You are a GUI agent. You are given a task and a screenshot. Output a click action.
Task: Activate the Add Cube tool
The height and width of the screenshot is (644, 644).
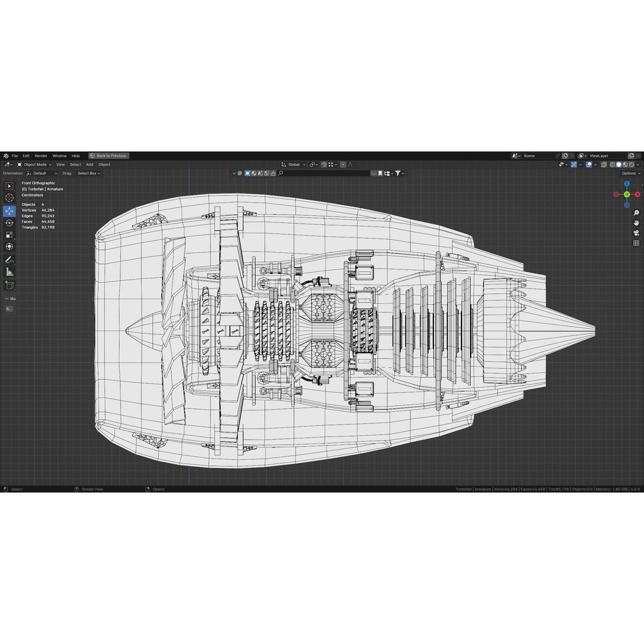pyautogui.click(x=9, y=285)
